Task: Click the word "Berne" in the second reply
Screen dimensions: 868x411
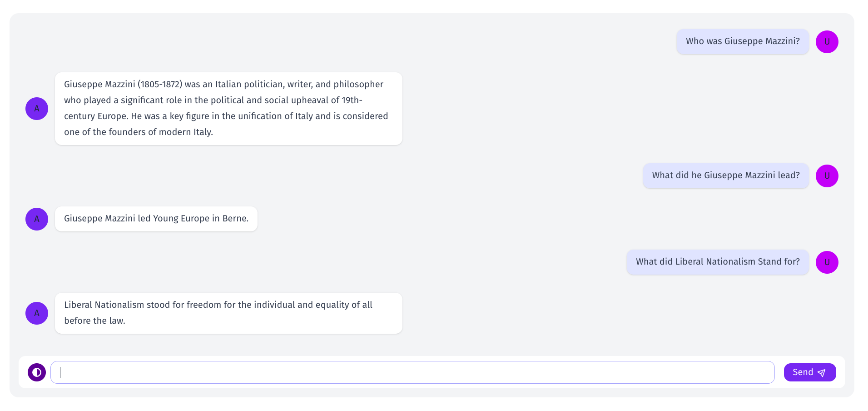Action: click(x=234, y=219)
